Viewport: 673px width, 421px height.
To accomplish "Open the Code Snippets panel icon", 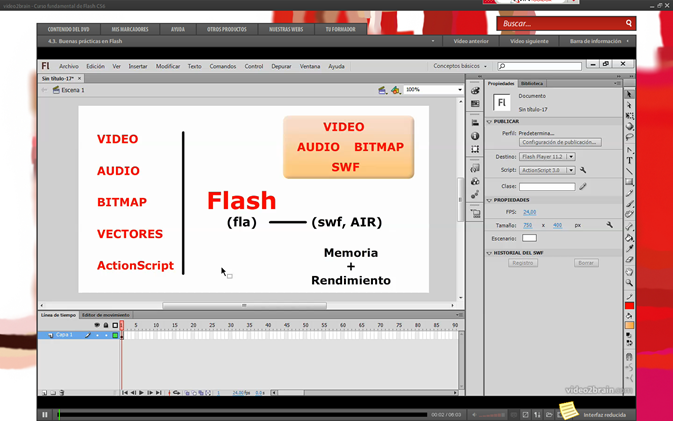I will click(475, 168).
